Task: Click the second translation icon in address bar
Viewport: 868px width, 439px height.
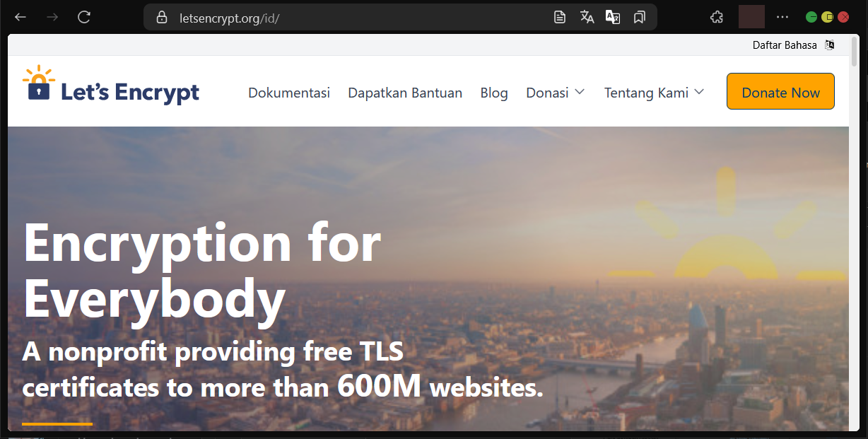Action: (x=613, y=17)
